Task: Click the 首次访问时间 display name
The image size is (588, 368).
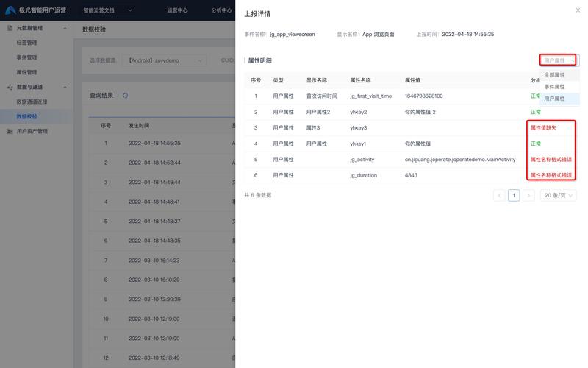Action: point(322,96)
